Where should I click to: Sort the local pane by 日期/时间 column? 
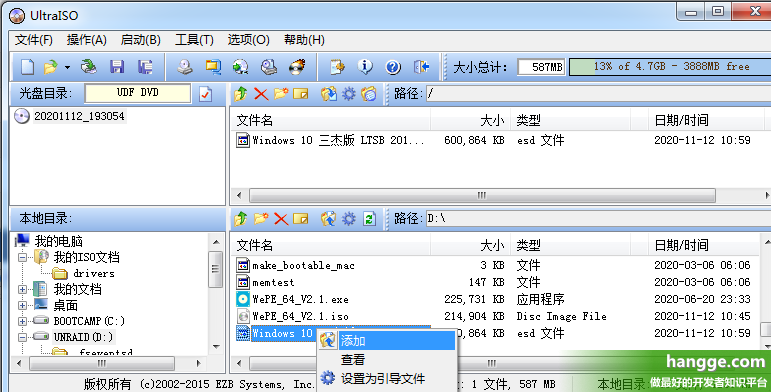705,245
